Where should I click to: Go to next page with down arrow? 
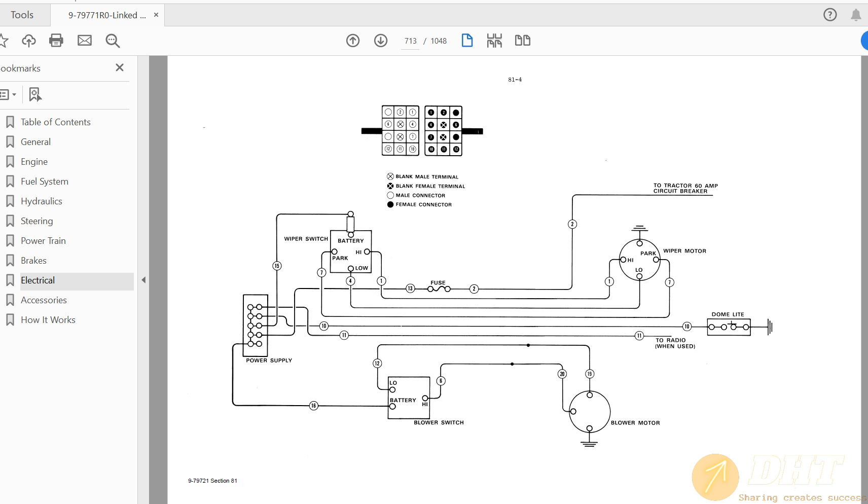pos(381,41)
